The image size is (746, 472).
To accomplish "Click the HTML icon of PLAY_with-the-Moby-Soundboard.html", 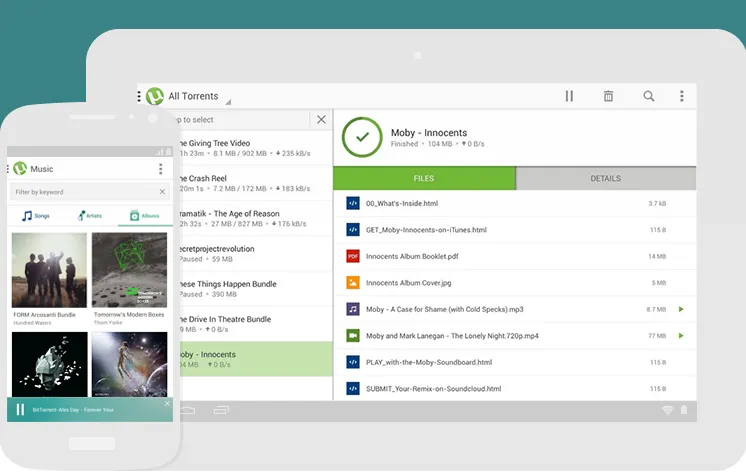I will click(353, 362).
